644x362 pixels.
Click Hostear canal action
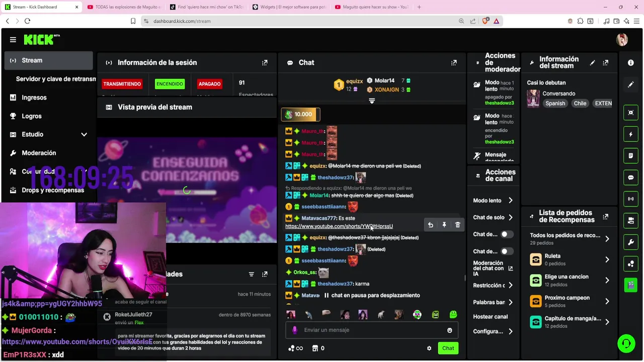click(x=491, y=317)
